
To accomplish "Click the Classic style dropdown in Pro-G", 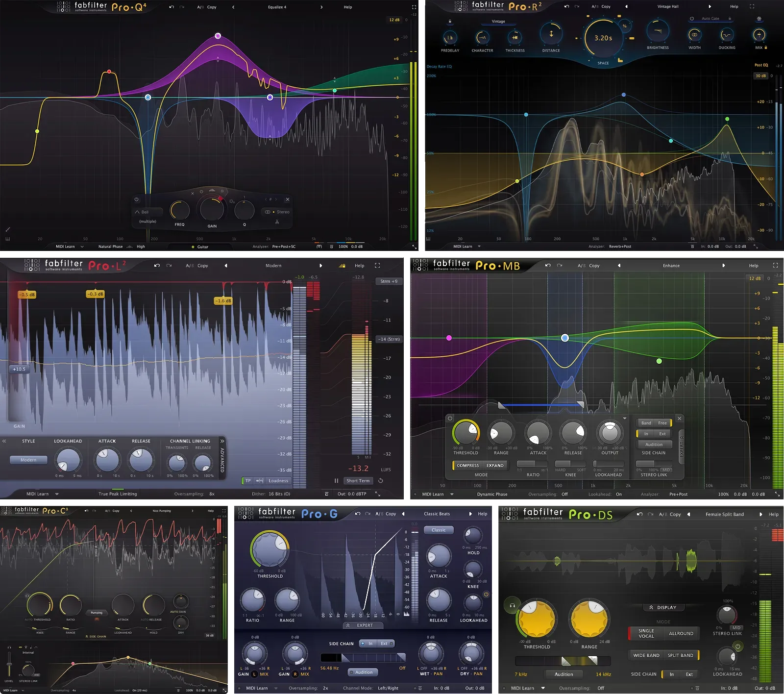I will pos(439,530).
